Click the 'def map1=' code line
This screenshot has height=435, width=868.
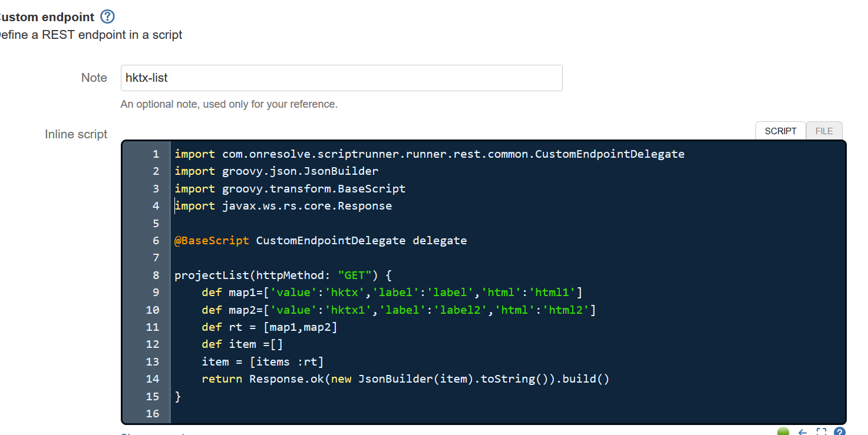point(392,293)
